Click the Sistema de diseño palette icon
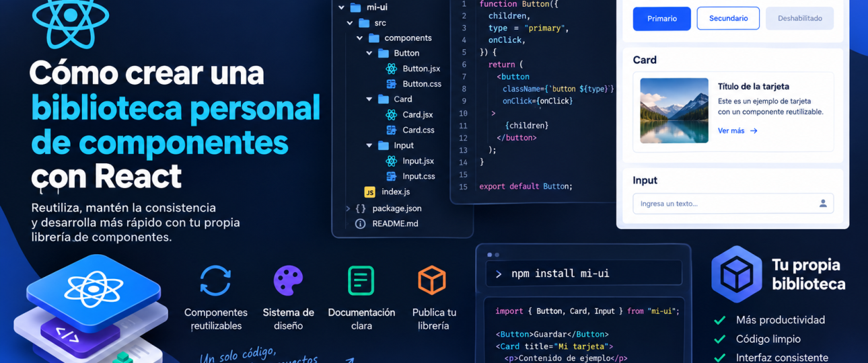Image resolution: width=868 pixels, height=363 pixels. pos(288,280)
